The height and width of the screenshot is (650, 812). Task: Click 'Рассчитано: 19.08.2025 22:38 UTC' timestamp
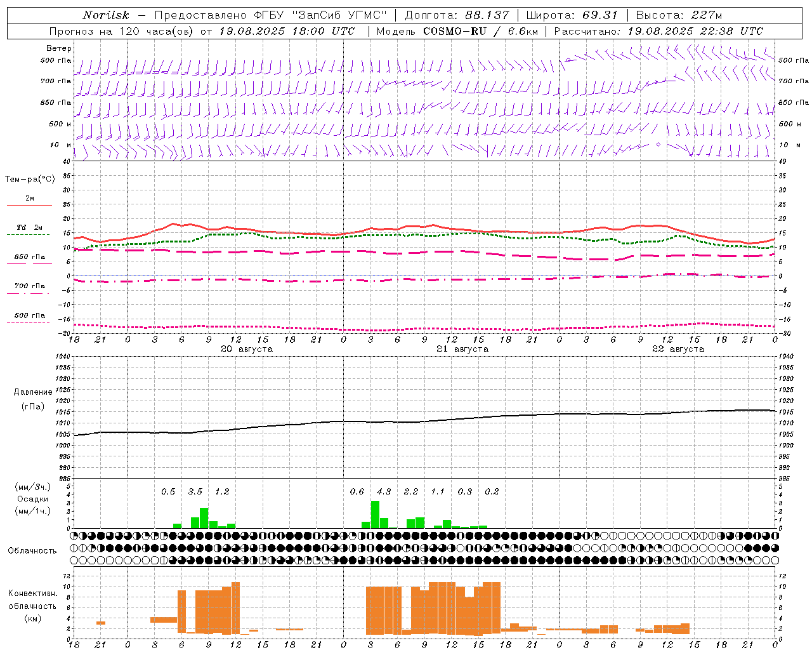pyautogui.click(x=658, y=31)
